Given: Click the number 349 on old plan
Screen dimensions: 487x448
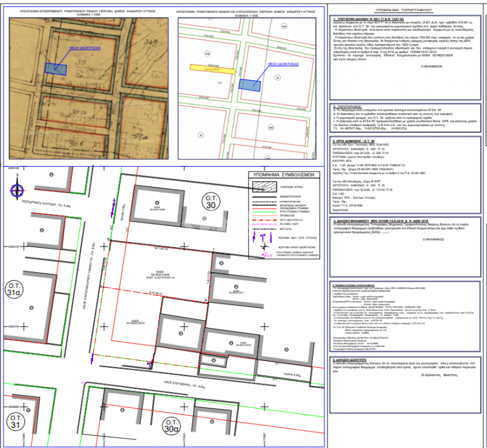Looking at the screenshot, I should 151,43.
